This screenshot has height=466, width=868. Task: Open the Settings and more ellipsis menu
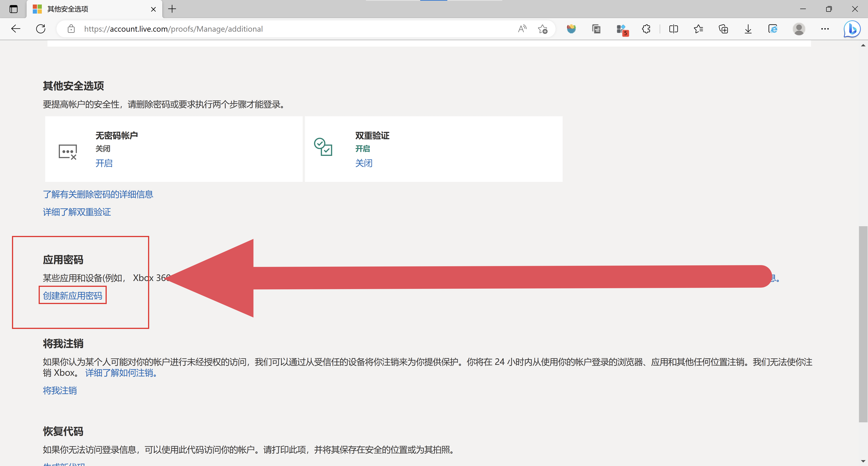point(825,29)
